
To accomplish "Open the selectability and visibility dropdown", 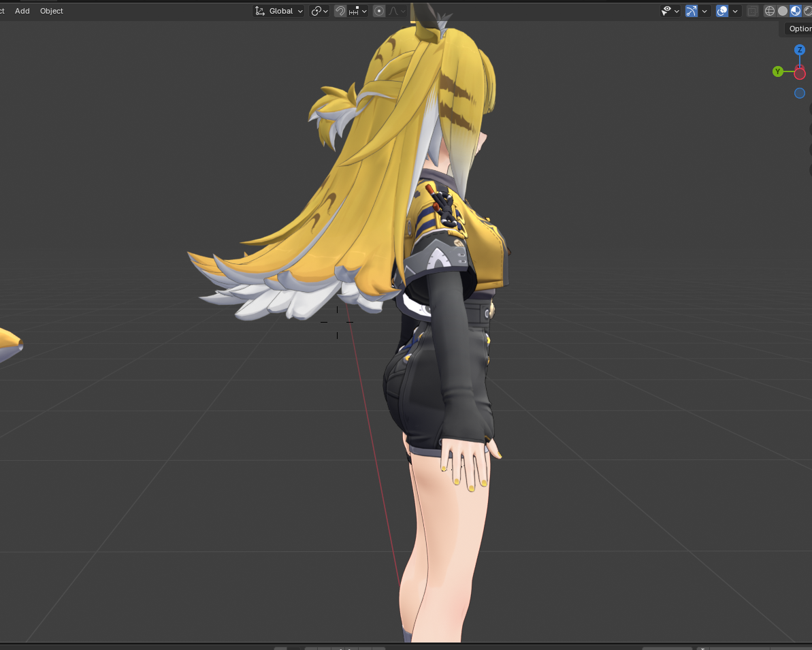I will point(670,11).
